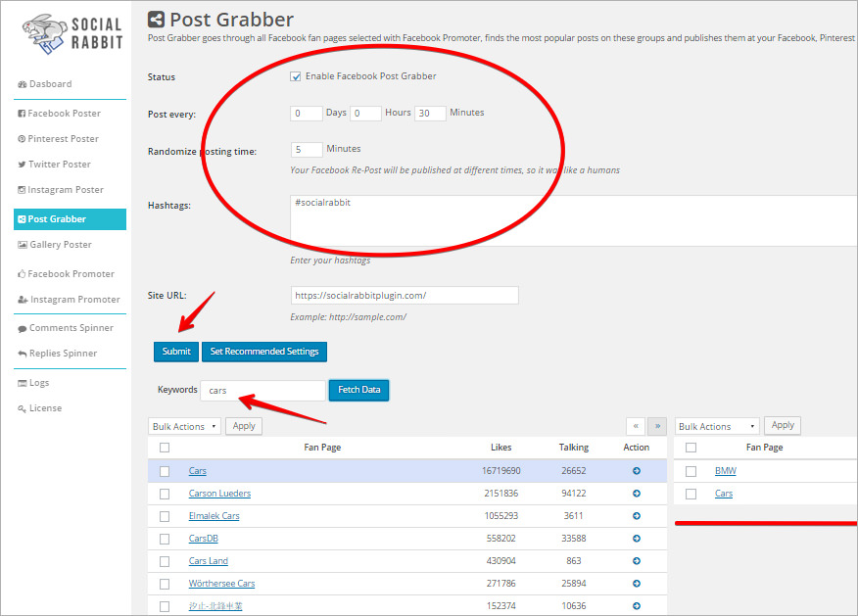This screenshot has width=858, height=616.
Task: Click the Site URL input field
Action: click(405, 296)
